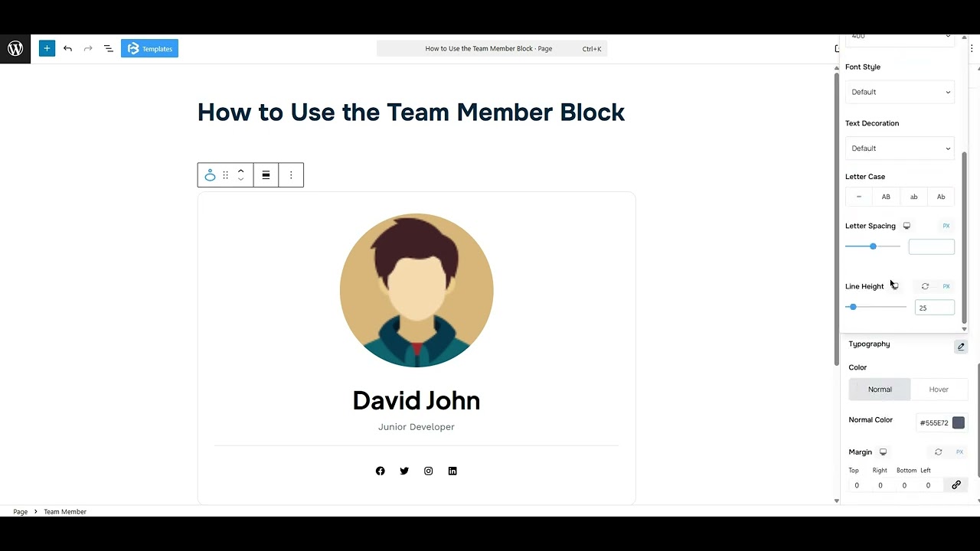The image size is (980, 551).
Task: Select the Team Member block icon in toolbar
Action: coord(210,174)
